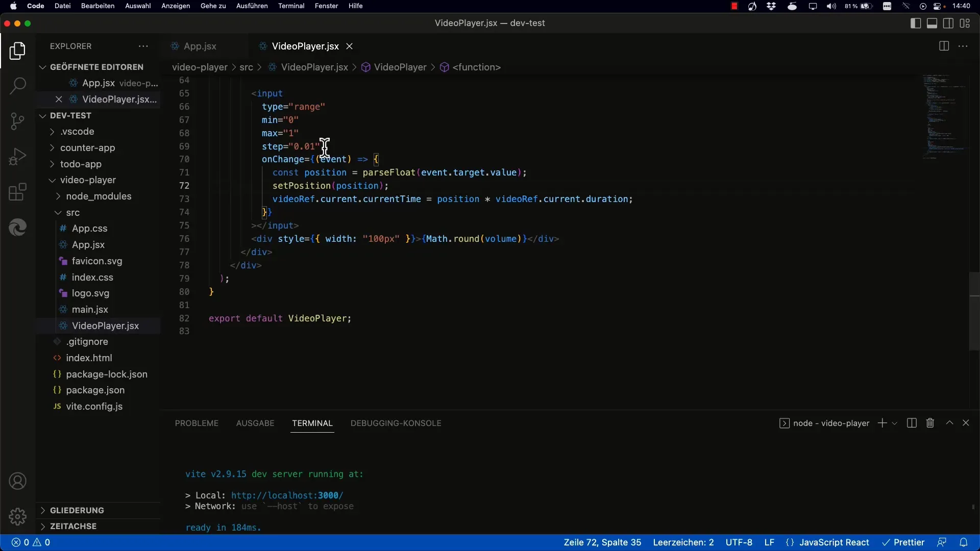Split the terminal panel
980x551 pixels.
tap(912, 423)
